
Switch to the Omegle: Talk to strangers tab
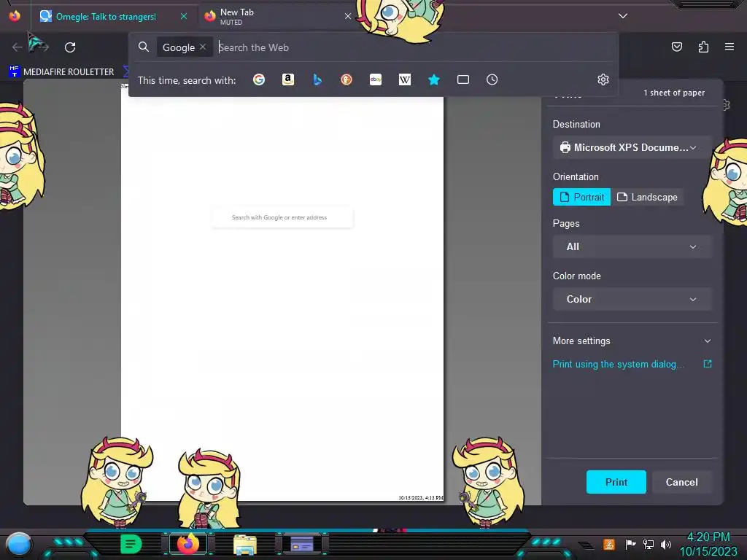pos(105,17)
